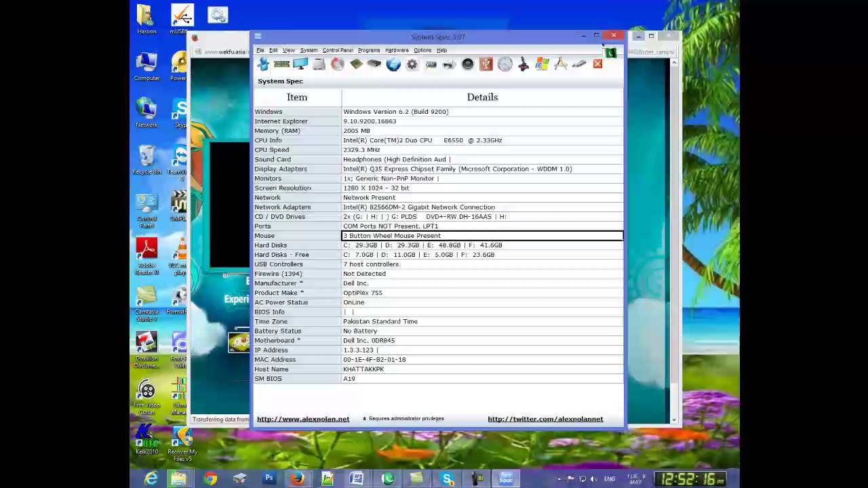
Task: Select the '3 Button Wheel Mouse Present' cell
Action: click(x=482, y=236)
